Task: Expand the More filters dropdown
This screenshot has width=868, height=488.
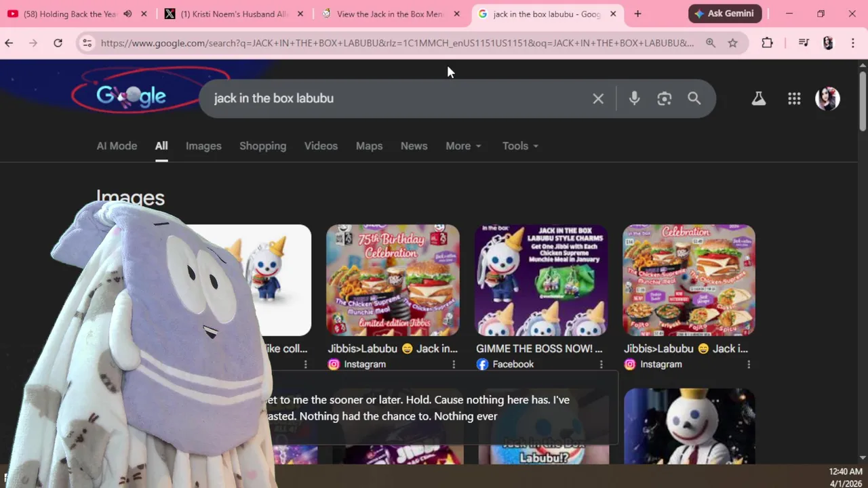Action: (x=463, y=146)
